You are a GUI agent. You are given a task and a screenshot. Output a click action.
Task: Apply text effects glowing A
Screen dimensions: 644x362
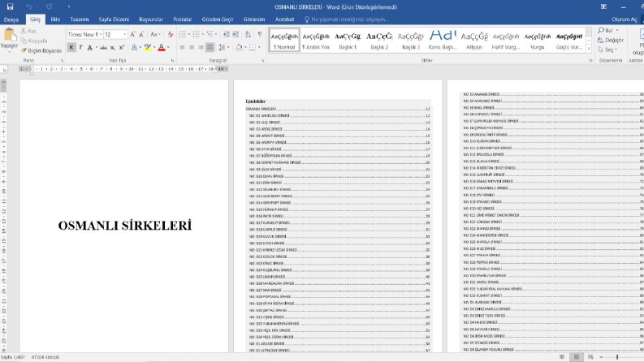coord(134,48)
